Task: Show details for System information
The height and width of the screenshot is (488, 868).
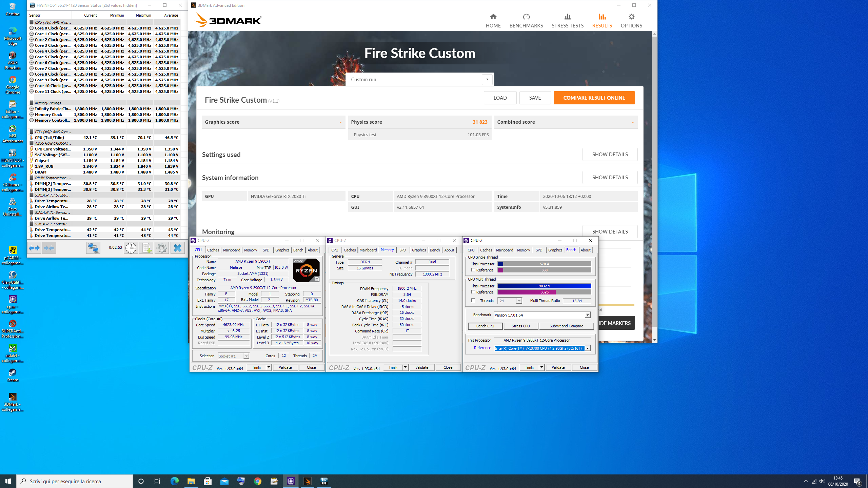Action: [x=610, y=178]
